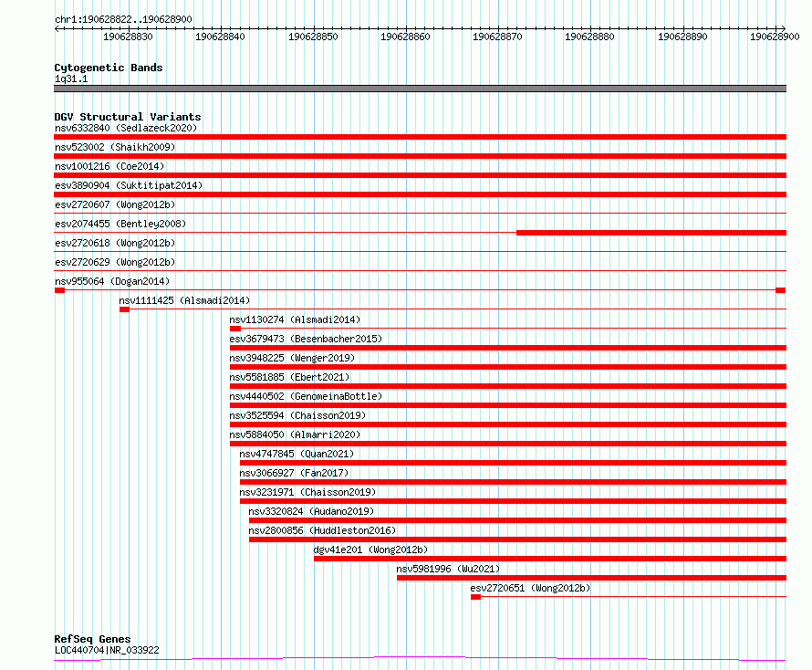
Task: Click the red start block of nsv1130274
Action: pyautogui.click(x=235, y=329)
